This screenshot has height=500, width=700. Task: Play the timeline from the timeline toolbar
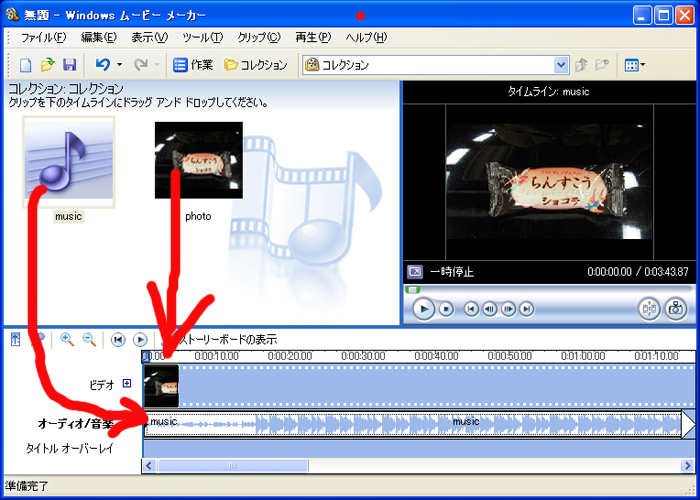click(140, 340)
